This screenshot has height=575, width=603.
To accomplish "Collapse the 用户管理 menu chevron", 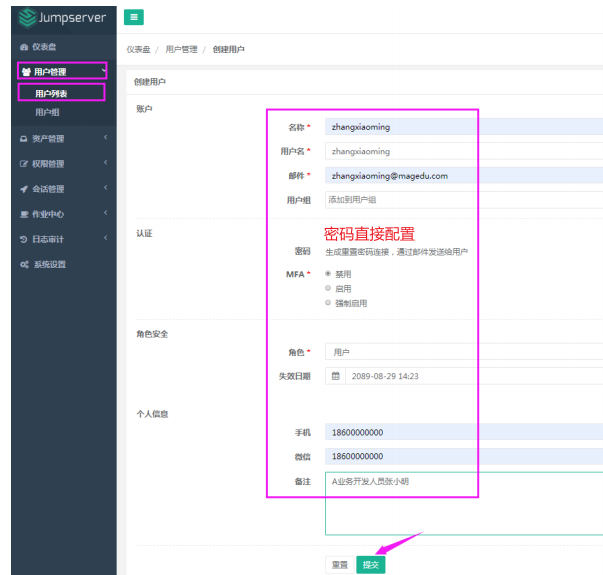I will pyautogui.click(x=103, y=70).
